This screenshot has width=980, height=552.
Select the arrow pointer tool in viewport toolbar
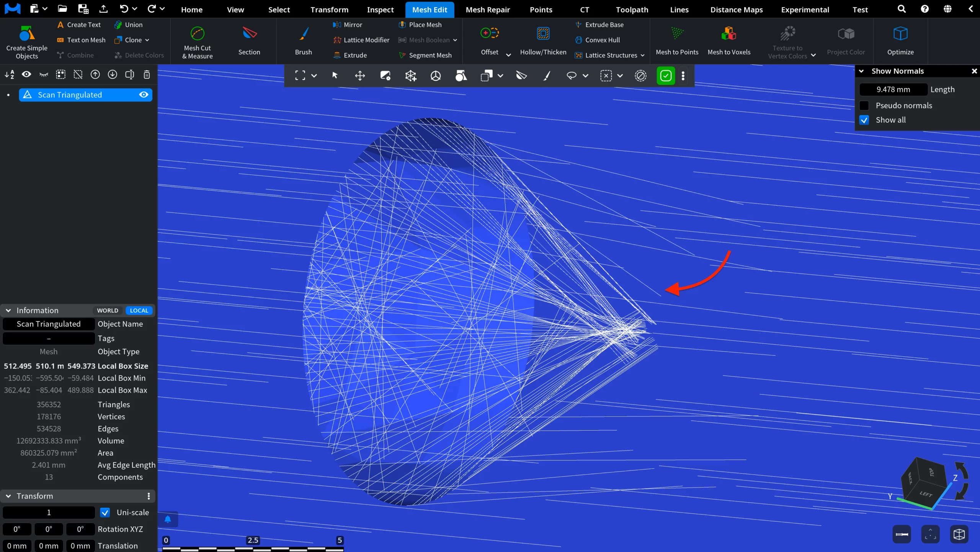point(335,75)
